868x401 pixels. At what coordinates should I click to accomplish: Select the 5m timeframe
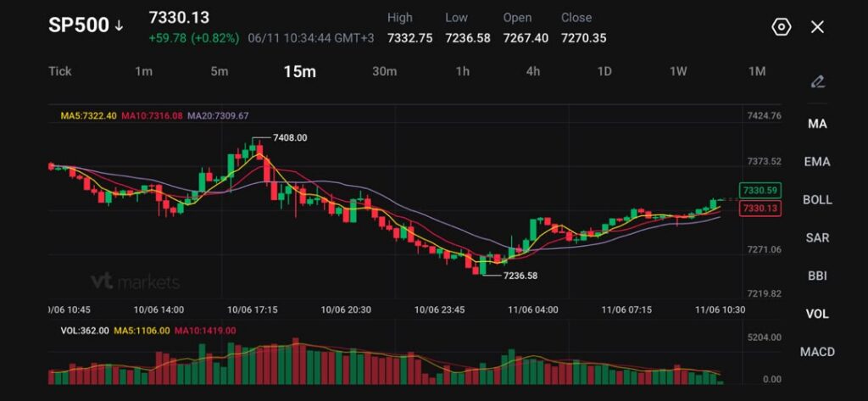[220, 71]
